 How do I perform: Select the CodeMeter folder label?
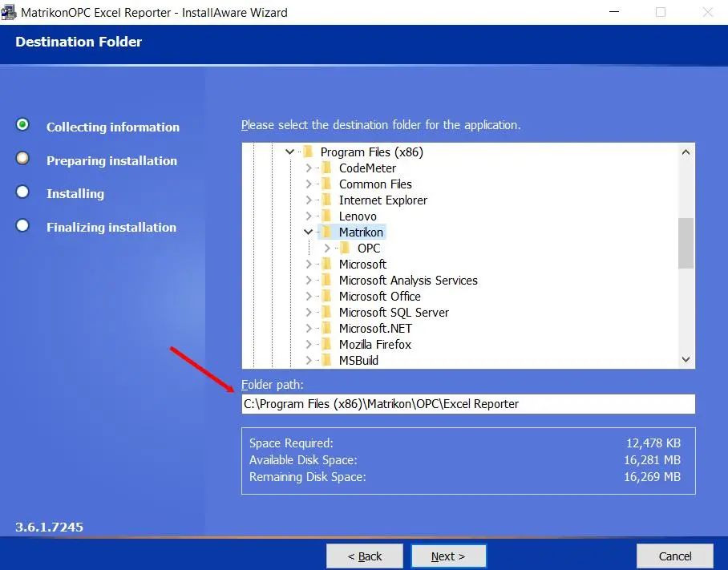coord(367,168)
